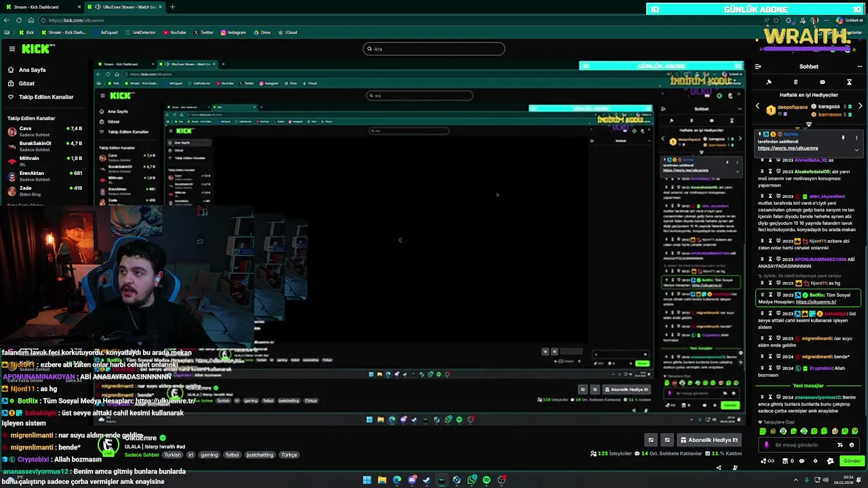Click username APONUNAMINAKOYAN in chat panel
This screenshot has width=868, height=488.
820,259
